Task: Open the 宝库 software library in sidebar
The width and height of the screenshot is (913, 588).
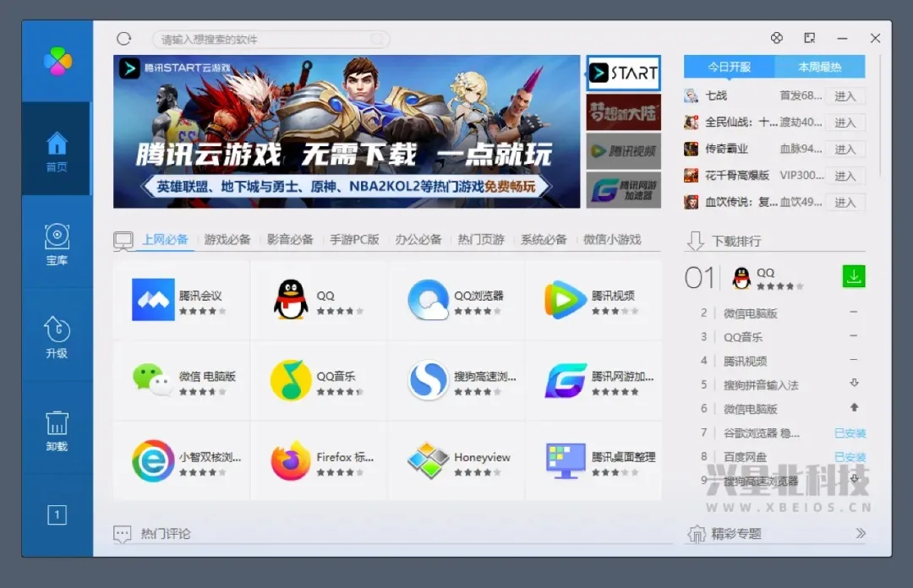Action: [x=56, y=244]
